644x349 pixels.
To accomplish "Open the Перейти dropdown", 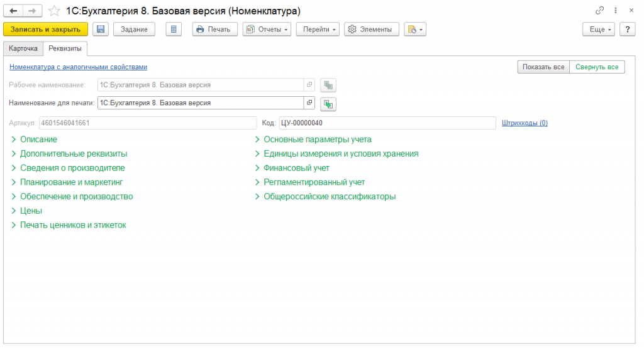I will coord(318,29).
